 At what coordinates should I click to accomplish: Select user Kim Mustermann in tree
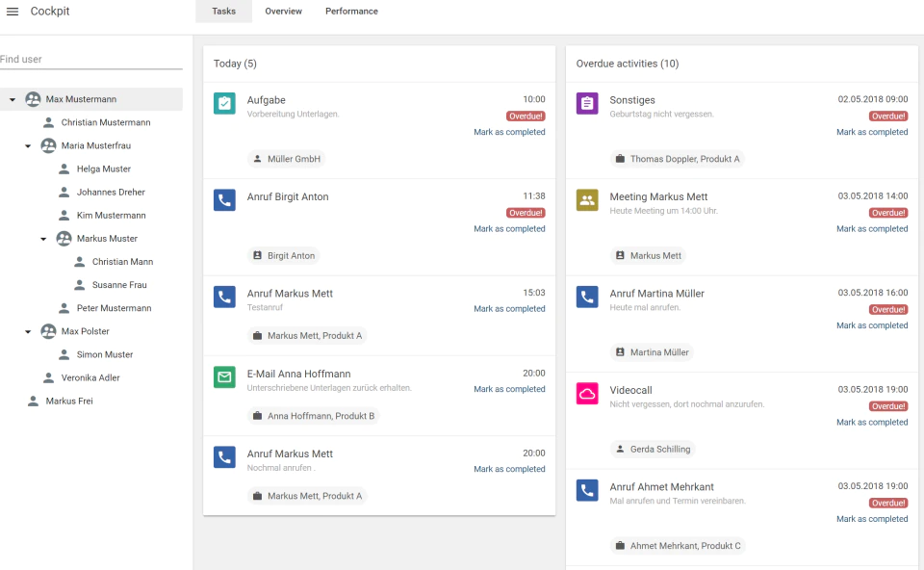point(111,215)
